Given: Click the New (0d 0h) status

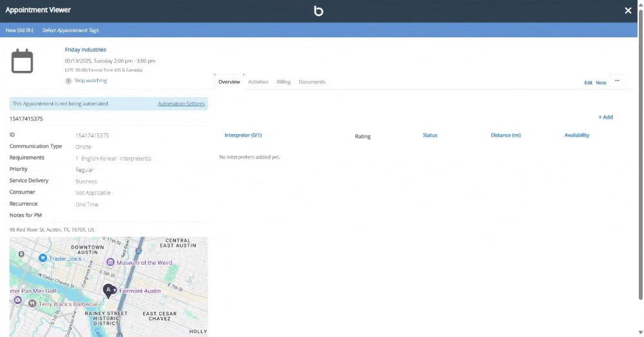Looking at the screenshot, I should coord(19,30).
